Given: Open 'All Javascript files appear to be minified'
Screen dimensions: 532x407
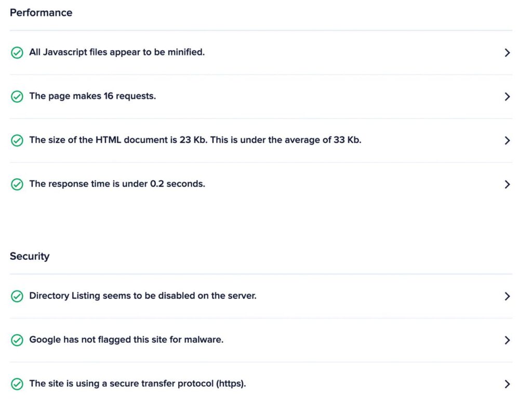Looking at the screenshot, I should (x=117, y=52).
